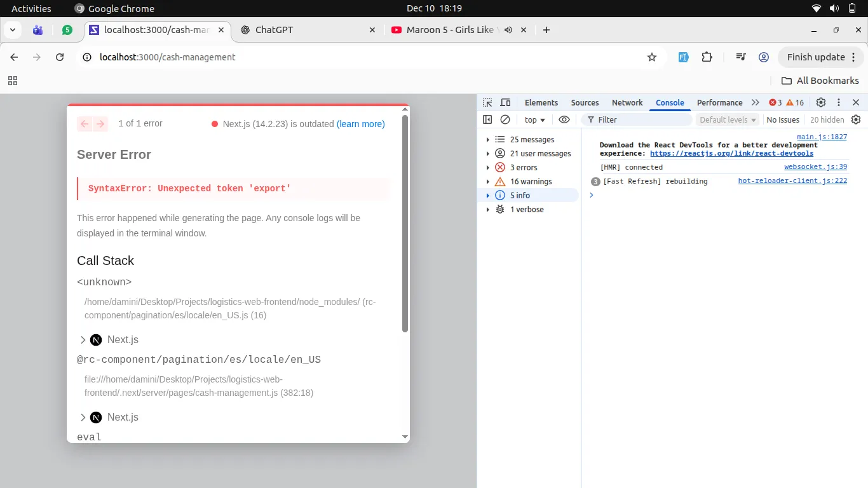Close the ChatGPT tab

coord(372,30)
